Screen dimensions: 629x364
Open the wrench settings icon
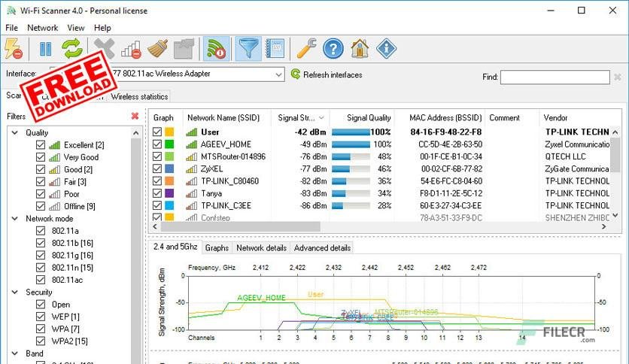coord(306,48)
